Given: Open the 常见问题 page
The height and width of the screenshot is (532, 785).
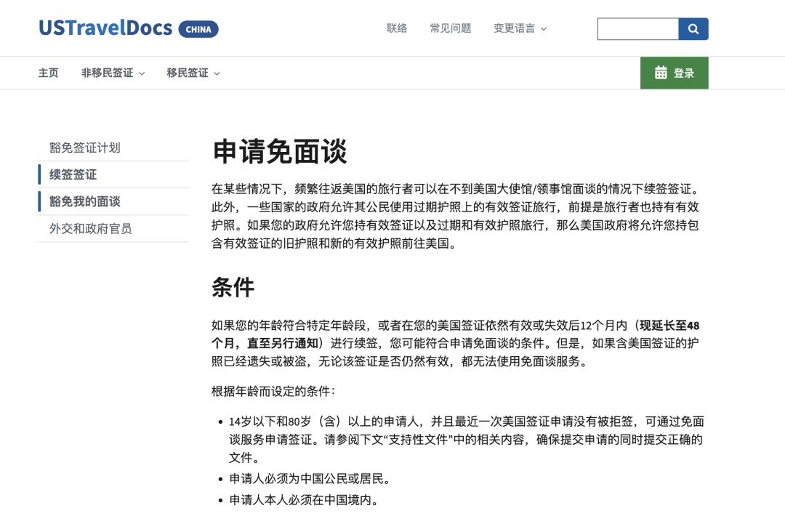Looking at the screenshot, I should click(450, 28).
